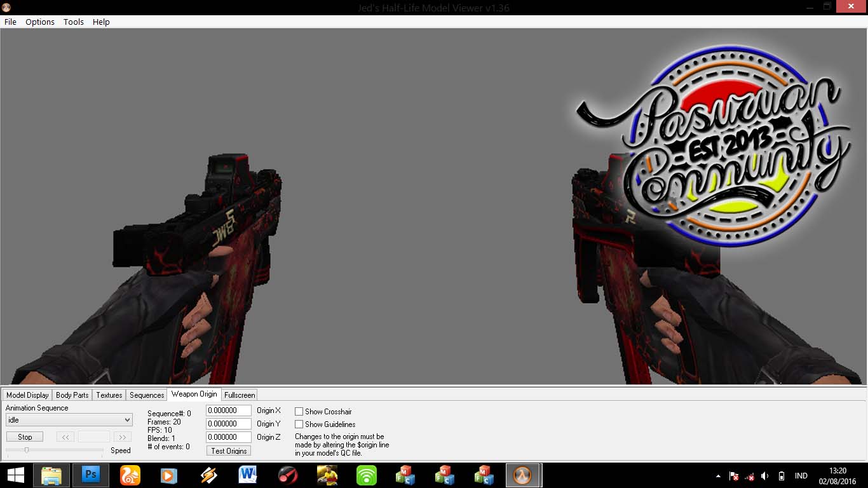Select the Half-Life Model Viewer taskbar icon
Screen dimensions: 868x488
[x=523, y=475]
